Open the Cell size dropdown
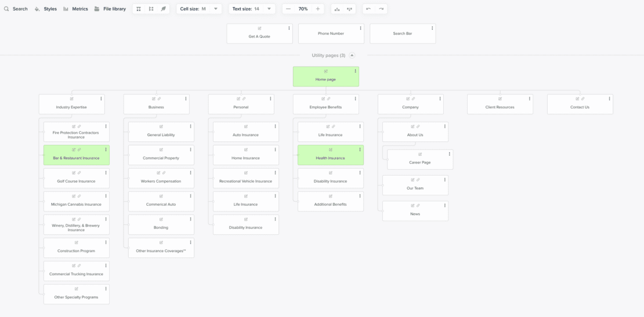The width and height of the screenshot is (644, 317). (x=199, y=9)
